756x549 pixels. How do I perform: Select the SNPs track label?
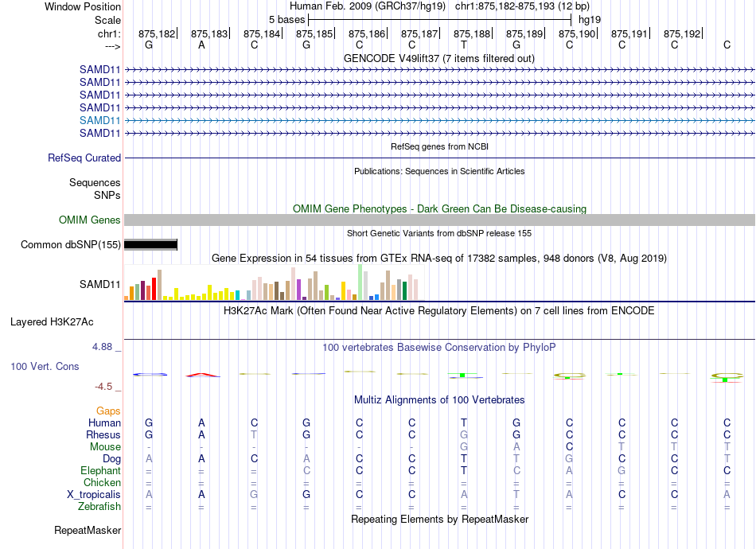107,195
